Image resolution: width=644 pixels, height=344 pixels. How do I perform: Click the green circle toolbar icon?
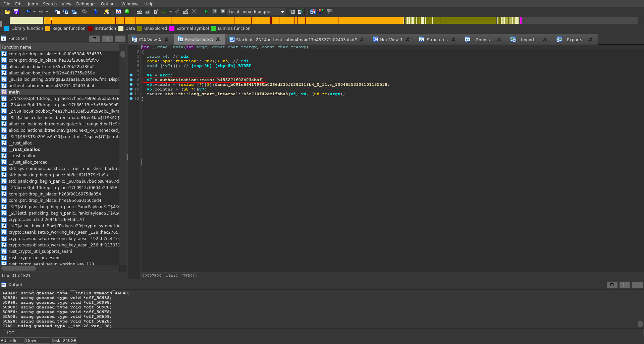(127, 12)
